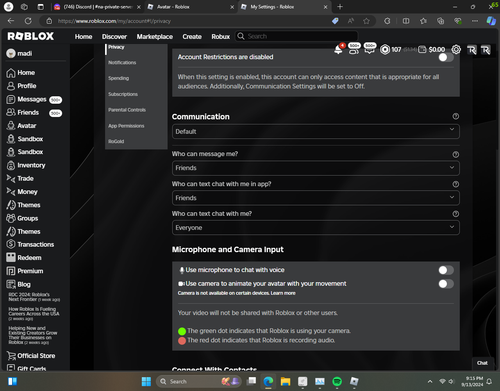Image resolution: width=500 pixels, height=391 pixels.
Task: Click help icon beside text chat in app
Action: (x=456, y=184)
